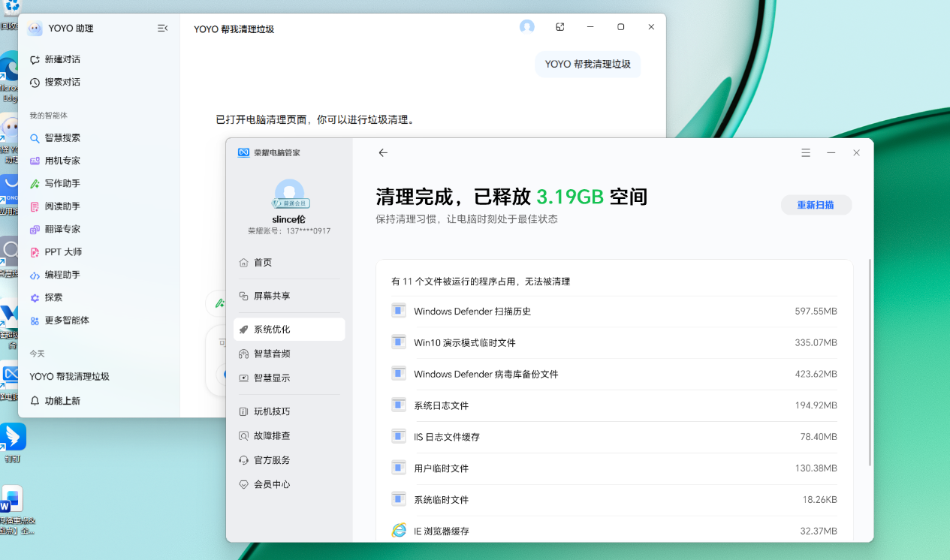950x560 pixels.
Task: Open 智慧搜索 smart search agent
Action: [55, 138]
